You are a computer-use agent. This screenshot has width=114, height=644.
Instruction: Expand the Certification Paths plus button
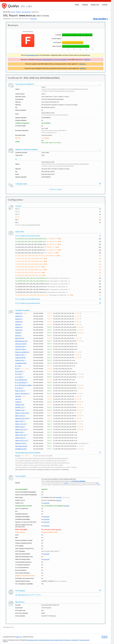(x=100, y=183)
